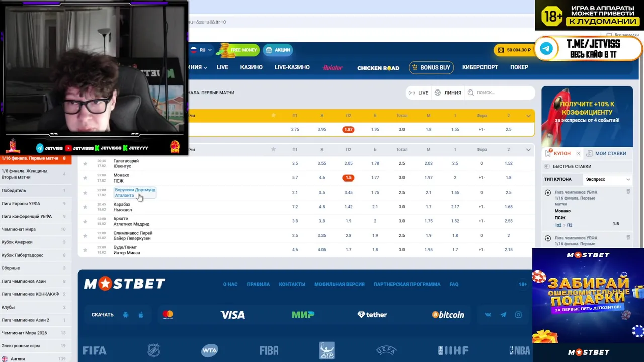Select П2 odds 2.8 for Олимпиакос – Байер
The height and width of the screenshot is (362, 644).
point(348,236)
